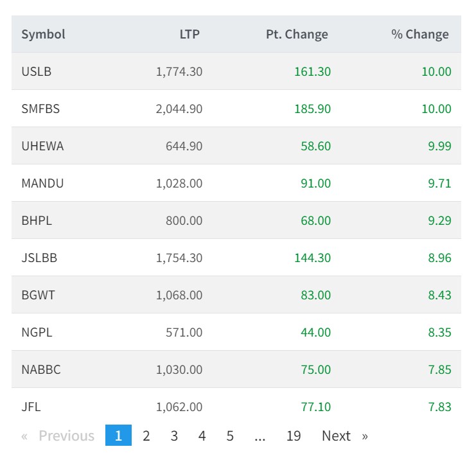The width and height of the screenshot is (476, 458).
Task: Go to last page 19
Action: coord(294,436)
